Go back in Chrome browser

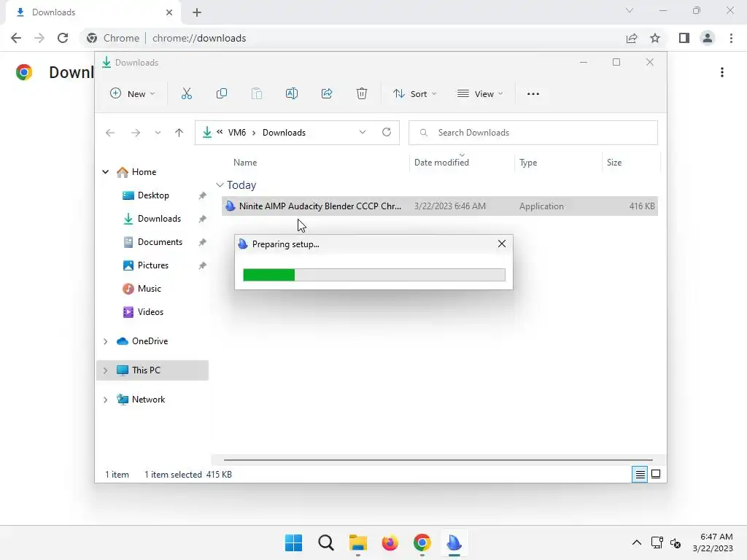16,38
